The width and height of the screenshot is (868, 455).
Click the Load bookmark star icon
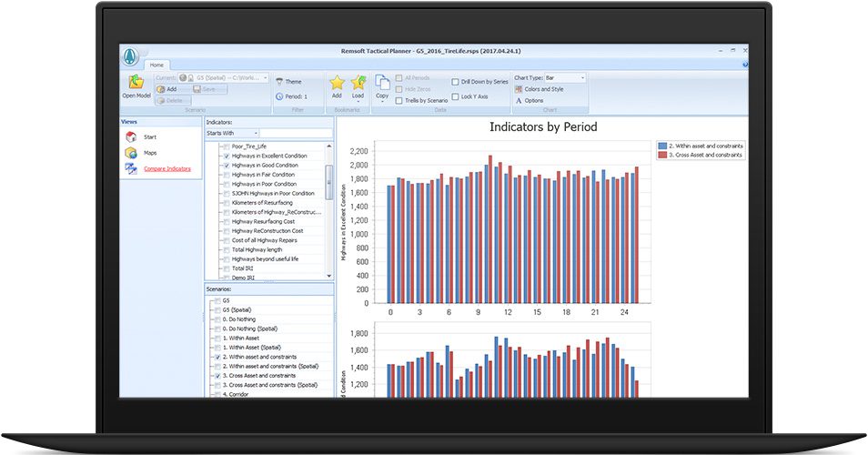(358, 83)
